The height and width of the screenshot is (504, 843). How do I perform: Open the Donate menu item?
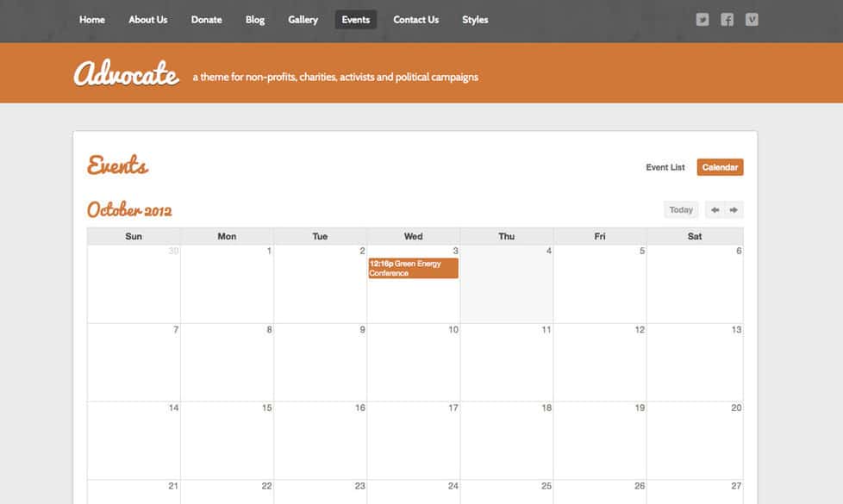click(207, 20)
